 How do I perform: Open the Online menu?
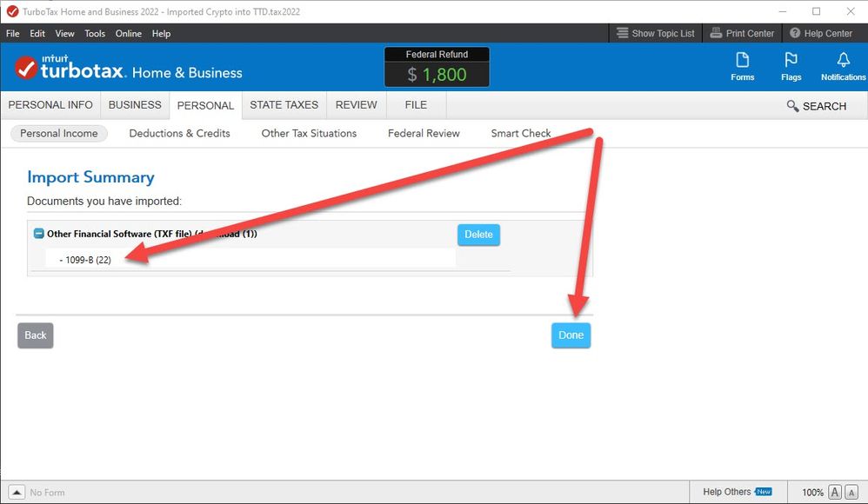pos(128,33)
